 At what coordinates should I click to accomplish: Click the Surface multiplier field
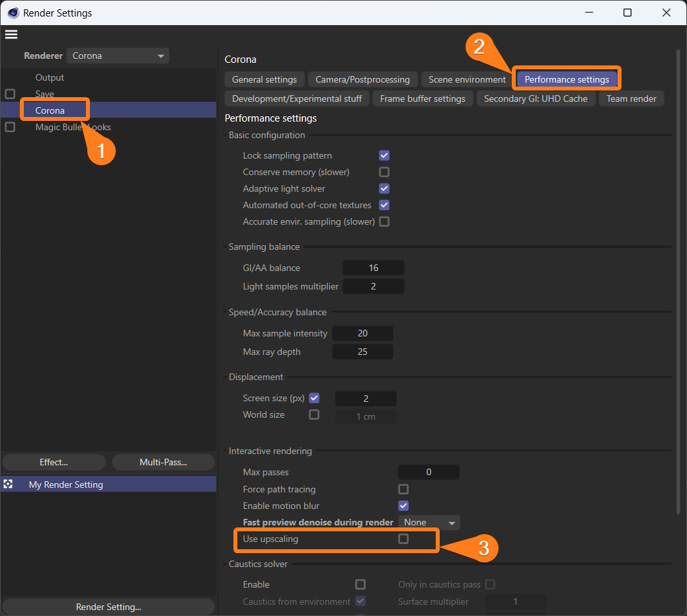515,601
